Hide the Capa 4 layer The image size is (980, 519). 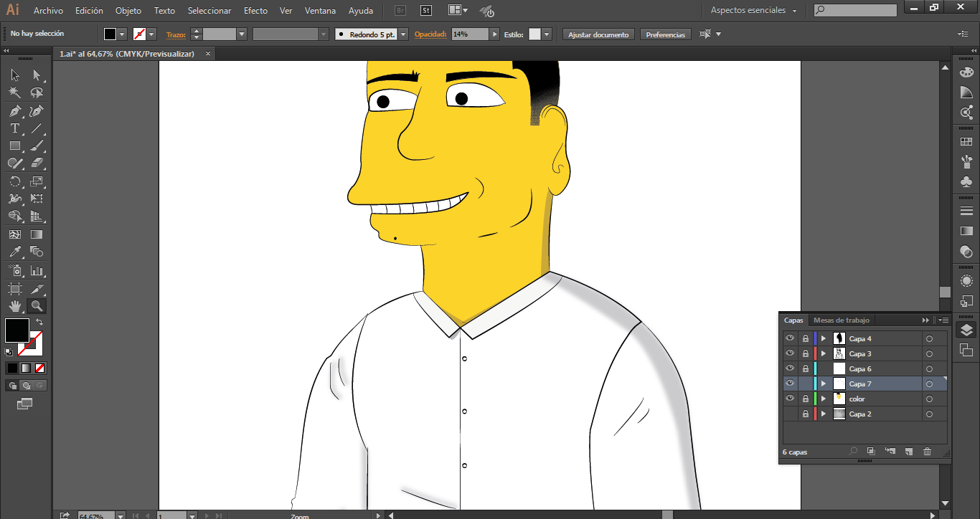790,338
